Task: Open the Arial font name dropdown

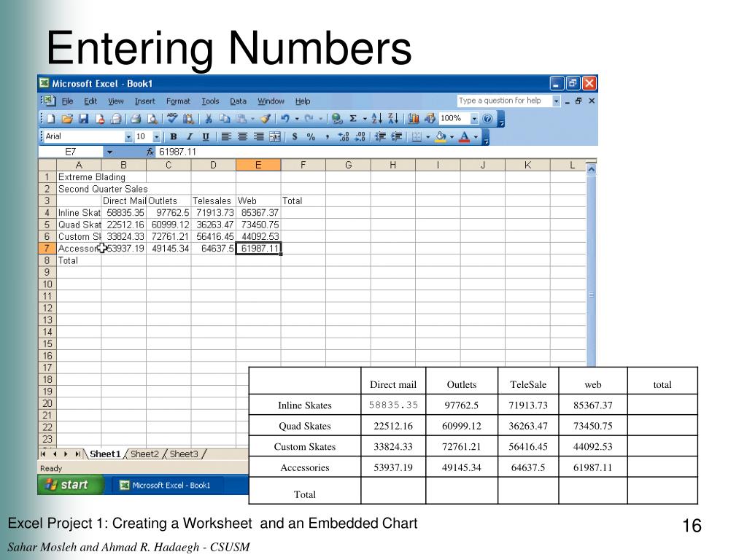Action: tap(128, 137)
